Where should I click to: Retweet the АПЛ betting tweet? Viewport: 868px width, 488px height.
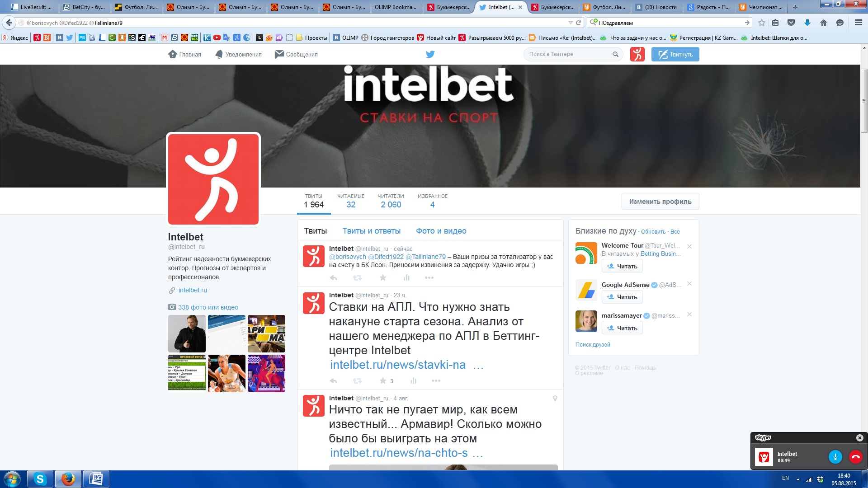coord(357,381)
